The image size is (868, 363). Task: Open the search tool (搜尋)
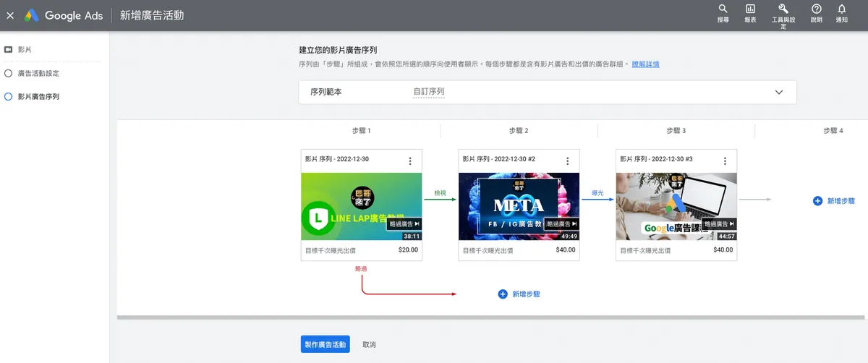[x=723, y=13]
